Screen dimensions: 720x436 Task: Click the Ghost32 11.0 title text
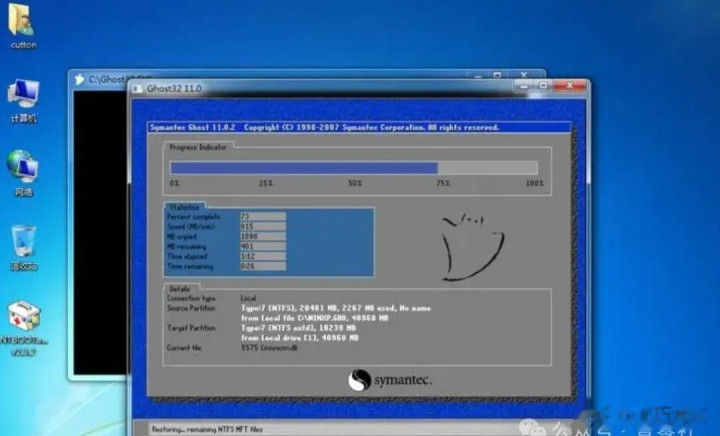174,89
